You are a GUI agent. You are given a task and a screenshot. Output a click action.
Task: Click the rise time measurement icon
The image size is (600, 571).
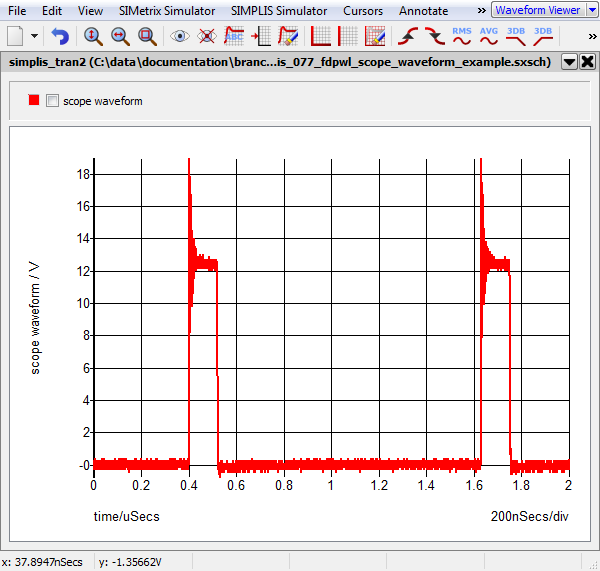(408, 36)
